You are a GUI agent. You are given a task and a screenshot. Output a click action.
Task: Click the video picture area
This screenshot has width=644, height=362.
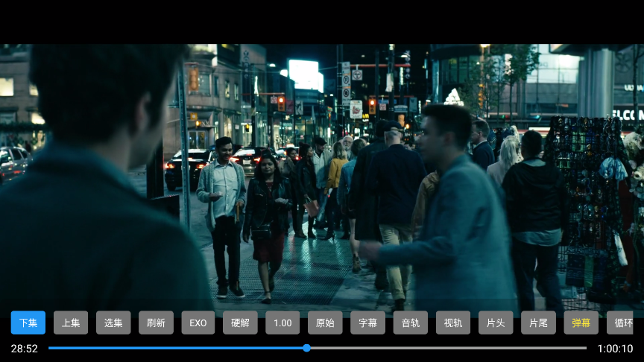pyautogui.click(x=322, y=171)
